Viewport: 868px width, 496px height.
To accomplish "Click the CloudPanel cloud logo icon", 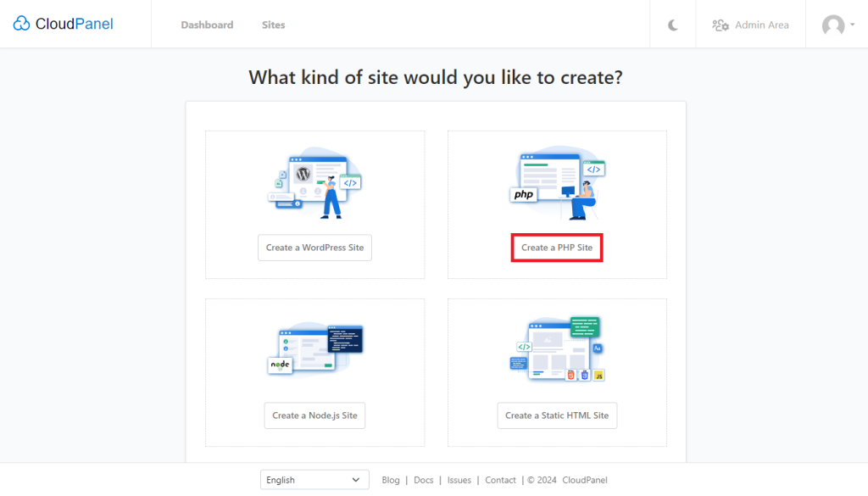I will coord(21,24).
